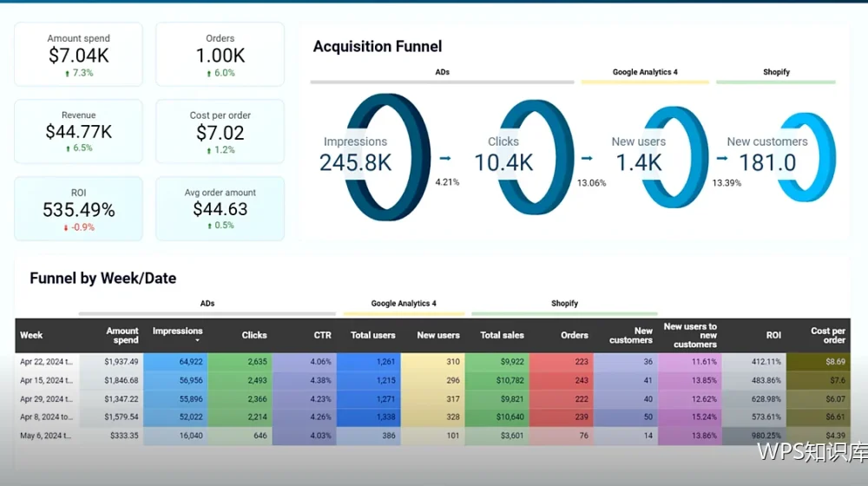The width and height of the screenshot is (868, 486).
Task: Sort table by Amount spend header
Action: tap(122, 335)
